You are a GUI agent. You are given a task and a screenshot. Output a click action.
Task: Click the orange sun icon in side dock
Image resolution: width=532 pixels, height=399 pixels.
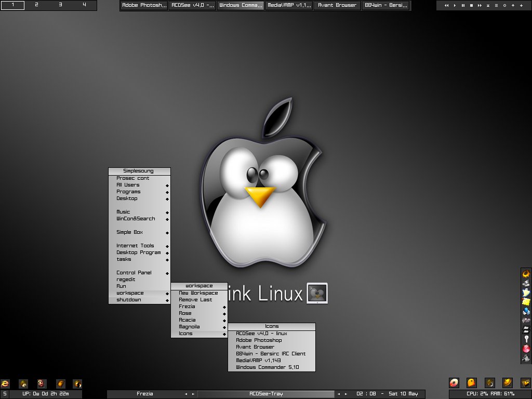[x=526, y=273]
